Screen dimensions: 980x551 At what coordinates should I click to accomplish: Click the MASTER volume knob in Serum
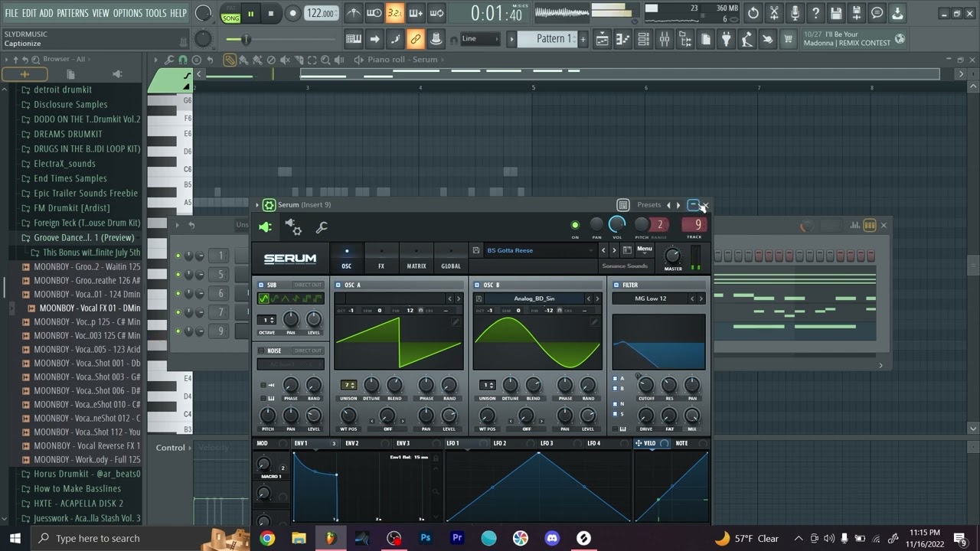point(672,256)
